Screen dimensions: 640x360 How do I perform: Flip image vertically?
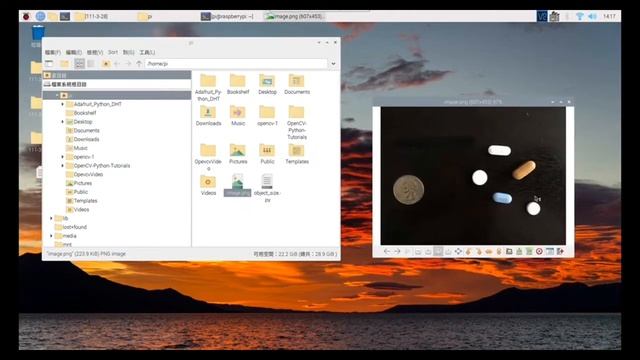tap(498, 251)
